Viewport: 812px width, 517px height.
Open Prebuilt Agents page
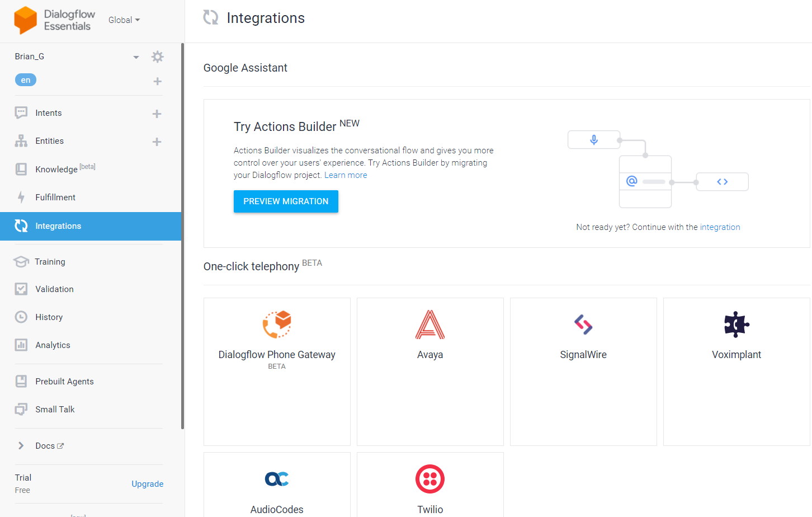[65, 382]
